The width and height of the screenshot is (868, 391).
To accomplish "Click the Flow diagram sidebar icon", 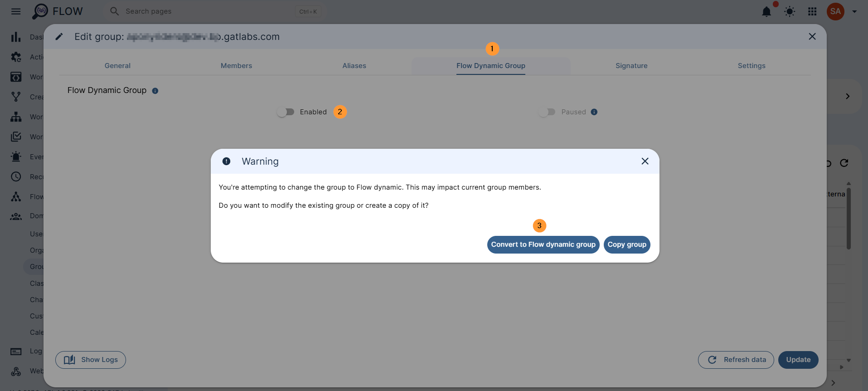I will click(x=16, y=196).
